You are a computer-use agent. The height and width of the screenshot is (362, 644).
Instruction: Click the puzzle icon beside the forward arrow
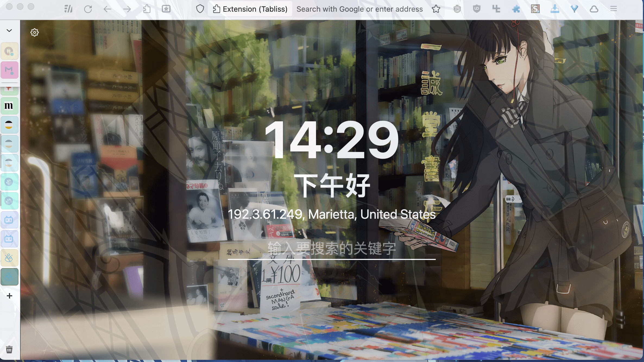[x=147, y=9]
